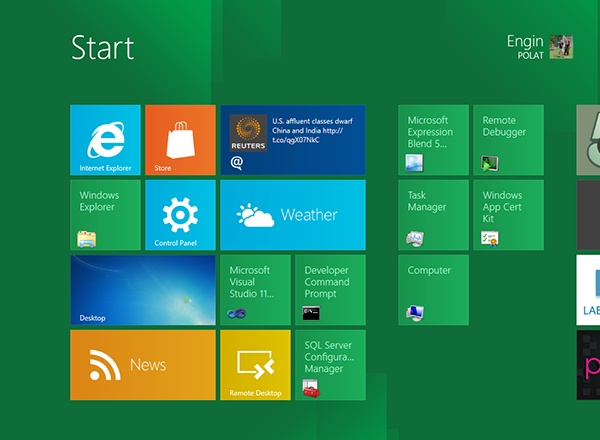The image size is (600, 440).
Task: Open the Store tile
Action: [180, 140]
